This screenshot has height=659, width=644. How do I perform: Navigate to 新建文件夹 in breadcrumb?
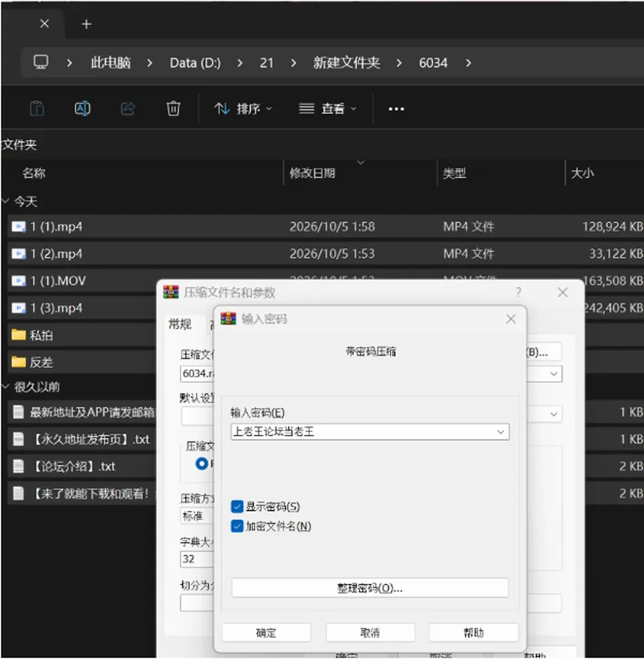(347, 63)
